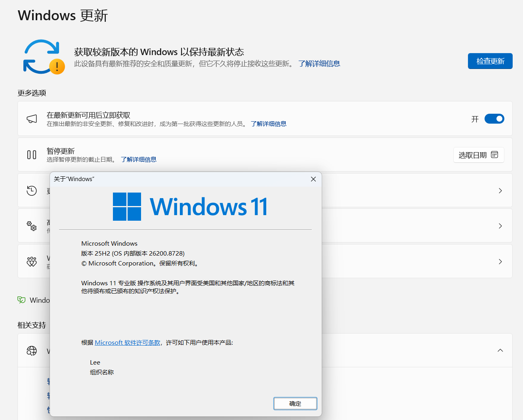Click the update history clock icon
Screen dimensions: 523x420
pos(32,191)
